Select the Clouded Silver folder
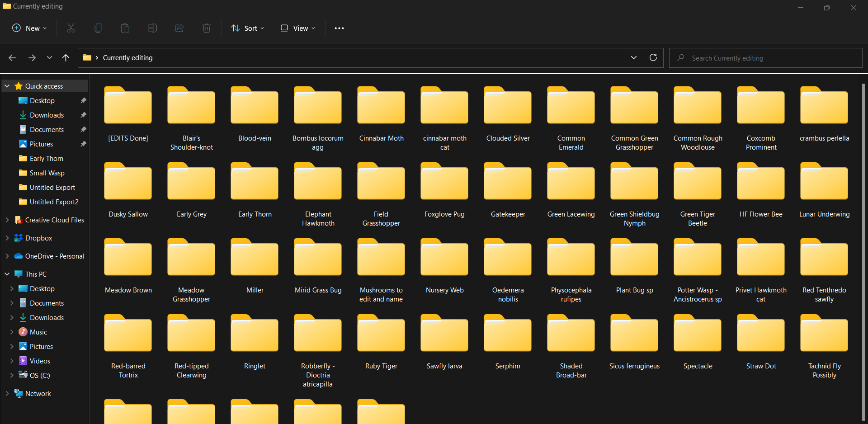The image size is (868, 424). [x=508, y=113]
